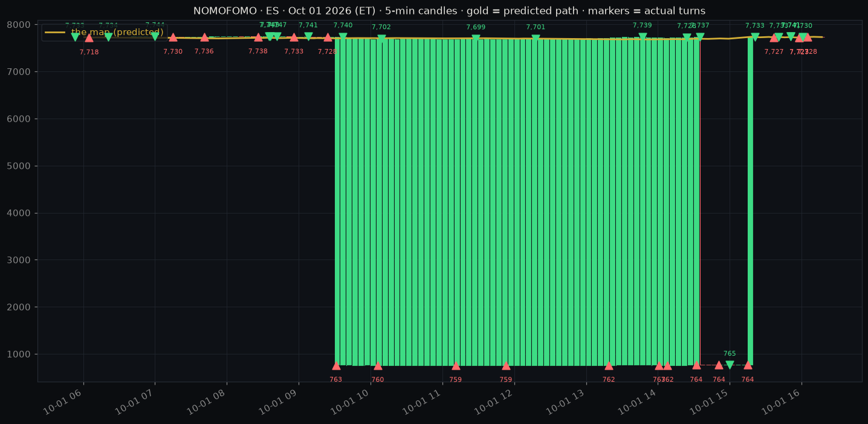Select the bottom red marker labeled 762 near 13:00
This screenshot has height=424, width=868.
point(609,365)
